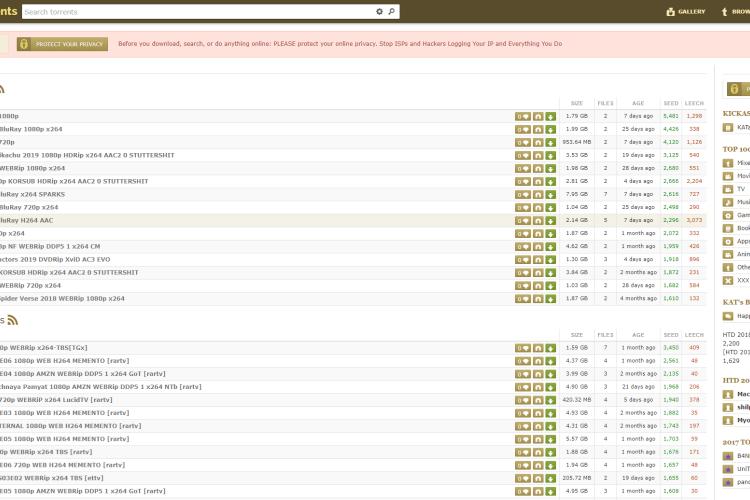The height and width of the screenshot is (500, 750).
Task: Sort rartv torrent table by SEED header
Action: point(671,335)
